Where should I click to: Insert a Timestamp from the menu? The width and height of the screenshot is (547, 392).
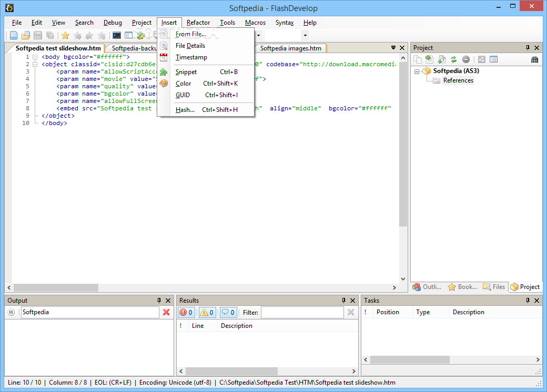pyautogui.click(x=206, y=57)
